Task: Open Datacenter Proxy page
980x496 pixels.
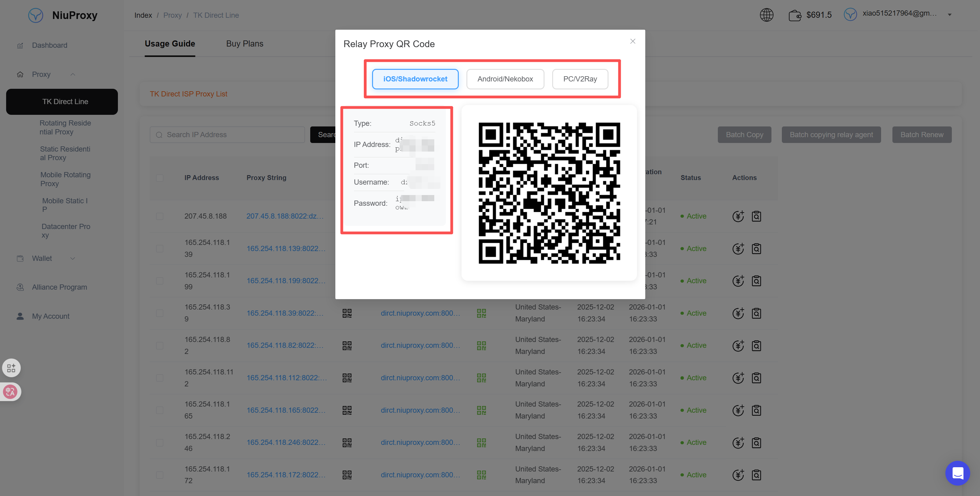Action: click(x=66, y=231)
